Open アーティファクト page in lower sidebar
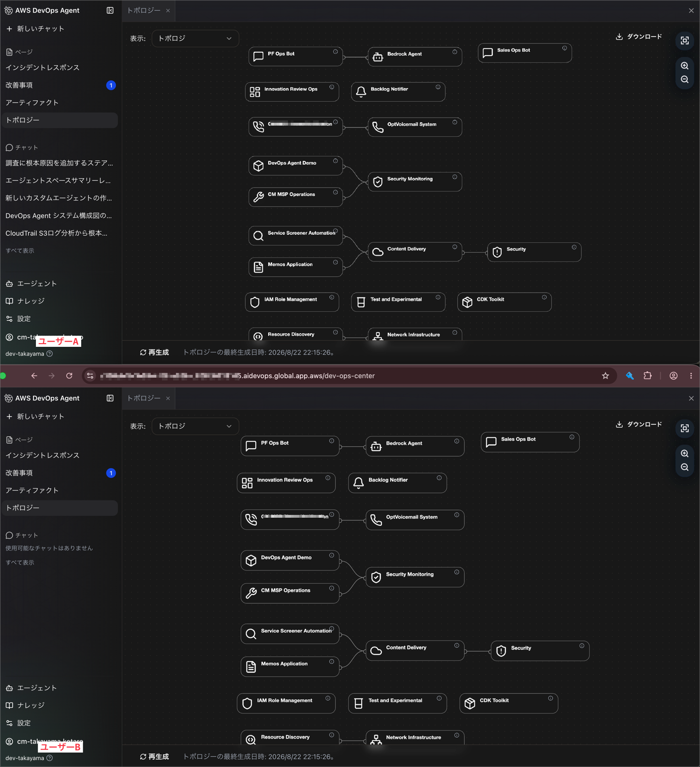The image size is (700, 767). click(x=59, y=490)
